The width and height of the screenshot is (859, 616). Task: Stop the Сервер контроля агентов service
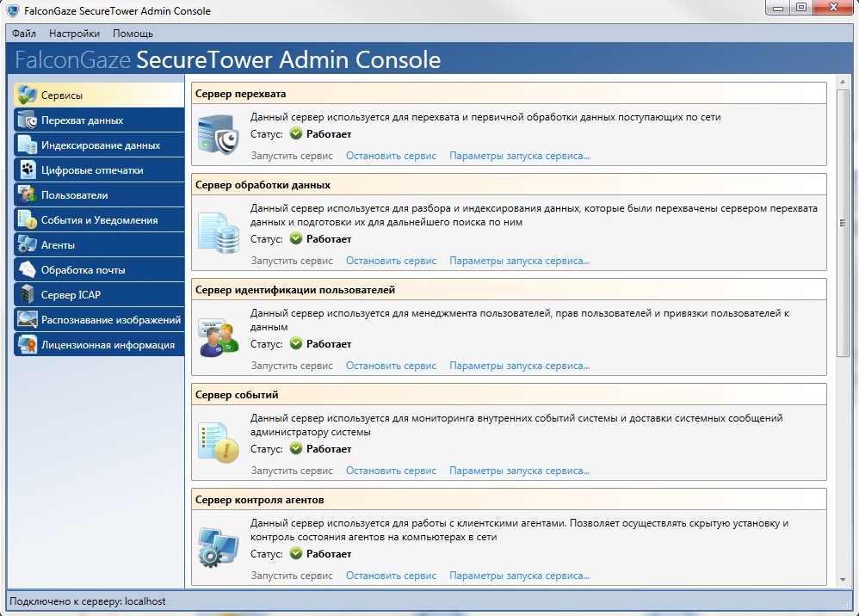click(391, 576)
